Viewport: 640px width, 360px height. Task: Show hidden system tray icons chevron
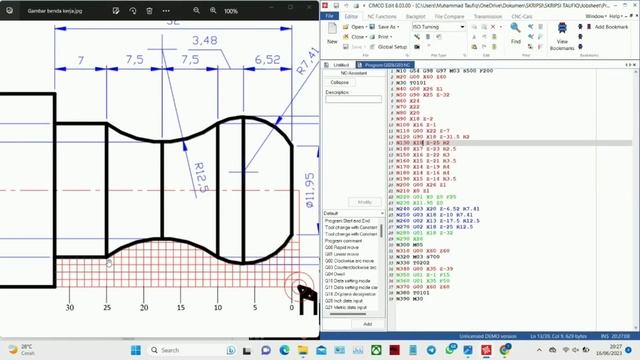(539, 350)
